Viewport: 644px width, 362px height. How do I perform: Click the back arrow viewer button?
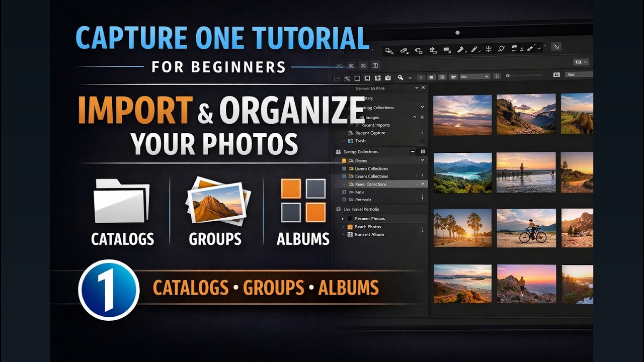coord(421,77)
